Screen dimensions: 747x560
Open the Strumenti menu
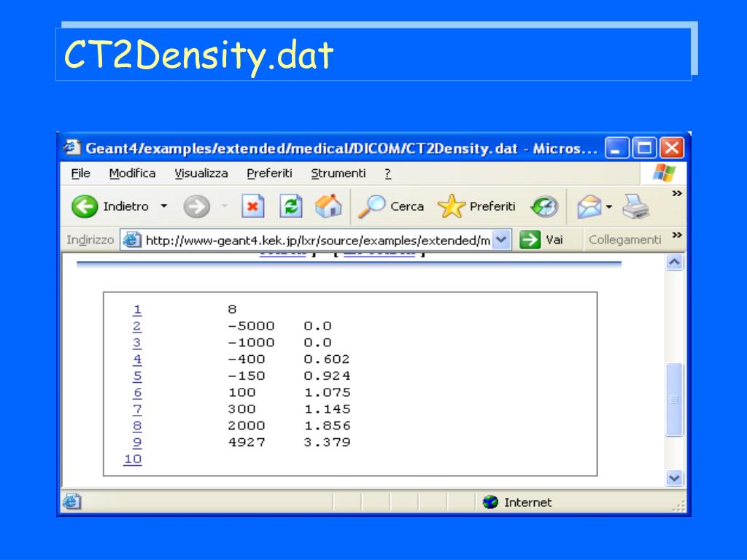tap(338, 174)
